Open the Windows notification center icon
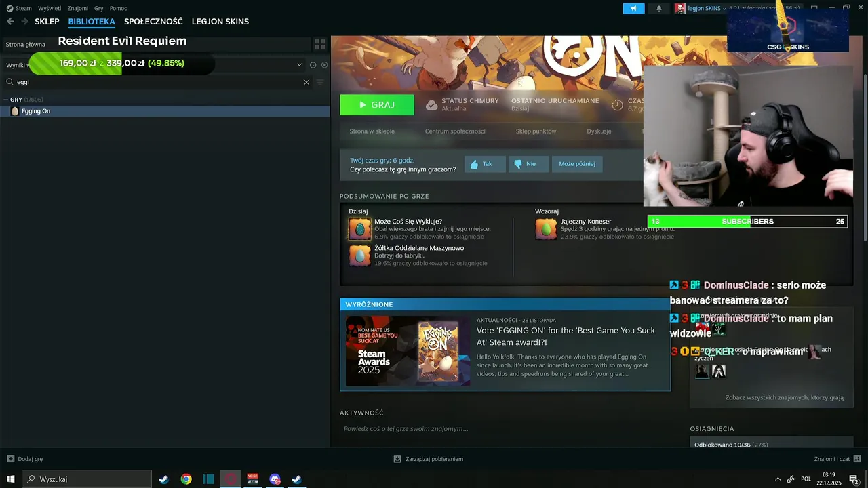868x488 pixels. (x=854, y=479)
